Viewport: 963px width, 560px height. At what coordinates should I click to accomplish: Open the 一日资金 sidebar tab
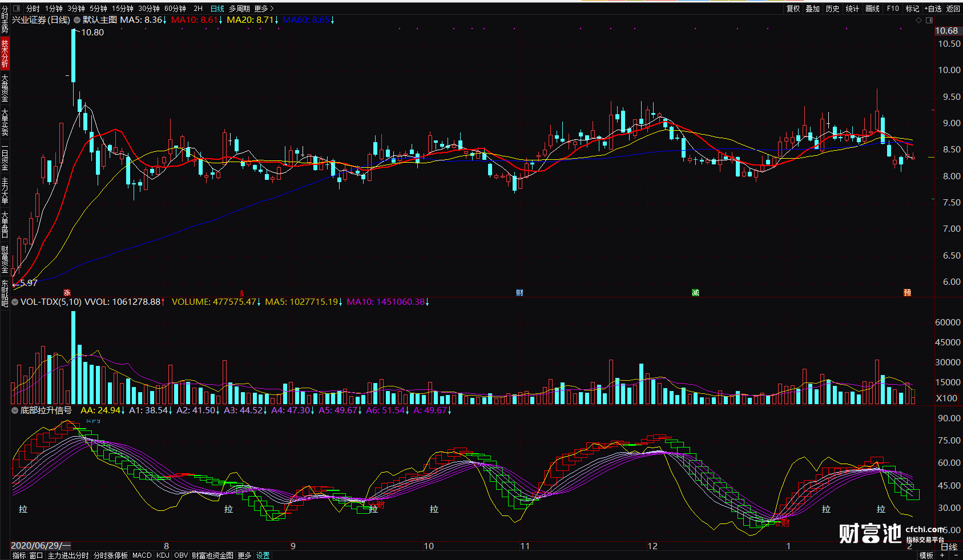(x=5, y=158)
